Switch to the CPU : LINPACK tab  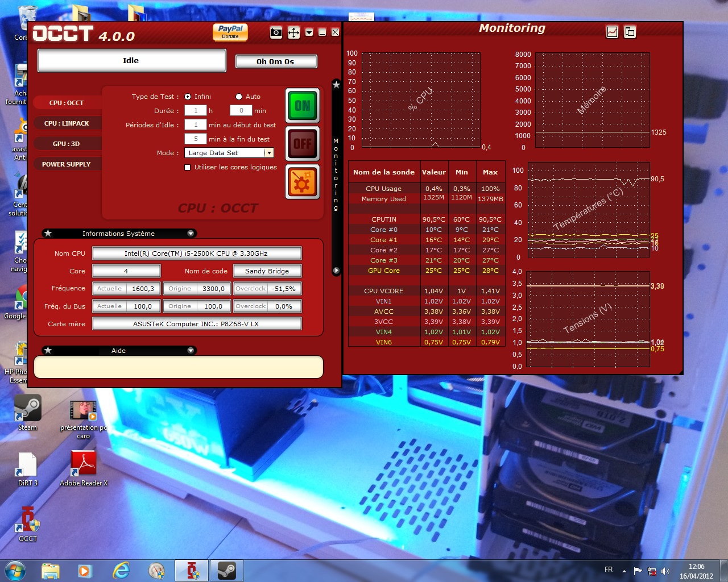pos(67,123)
